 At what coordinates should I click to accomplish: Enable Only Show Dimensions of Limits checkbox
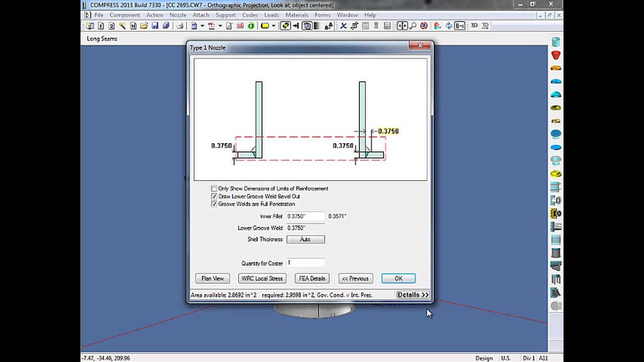(214, 189)
